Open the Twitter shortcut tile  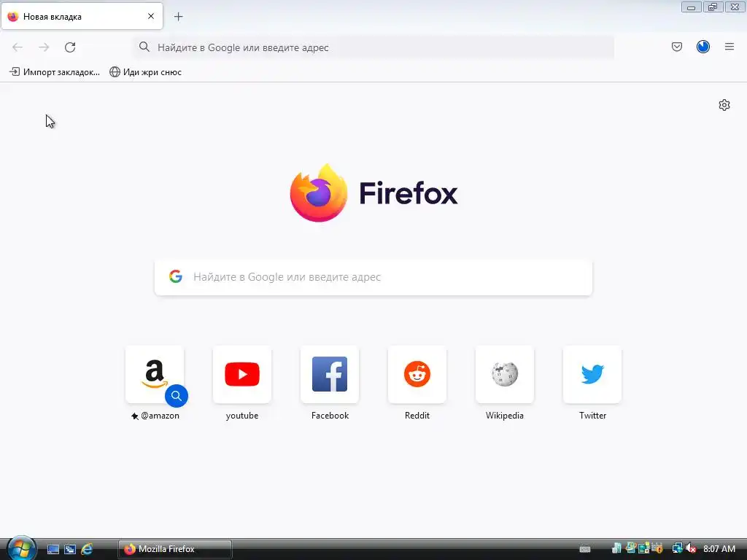tap(592, 374)
